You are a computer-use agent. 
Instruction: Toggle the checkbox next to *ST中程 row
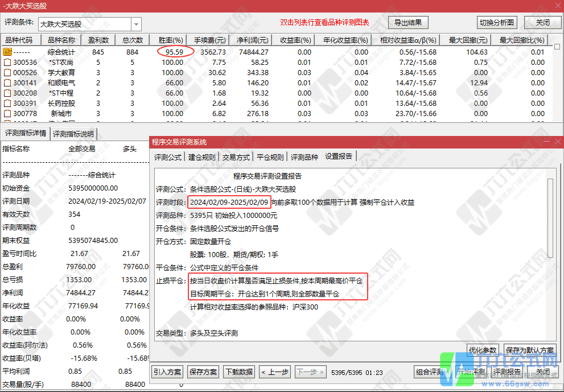(x=7, y=93)
